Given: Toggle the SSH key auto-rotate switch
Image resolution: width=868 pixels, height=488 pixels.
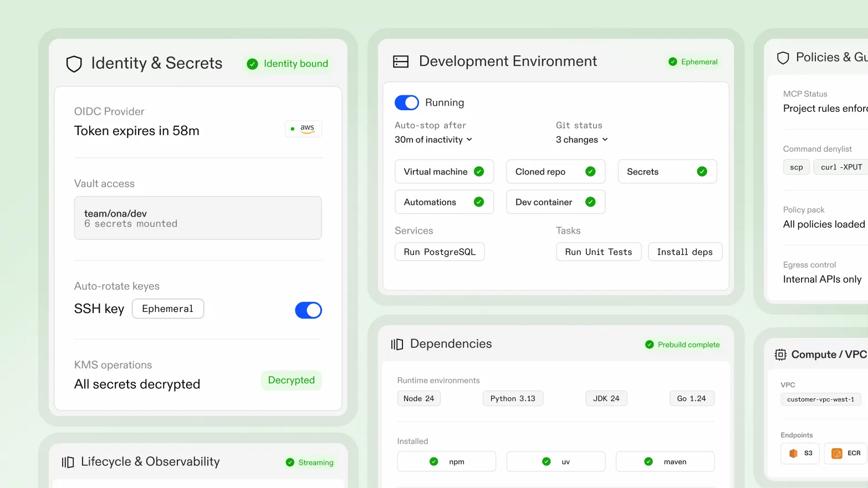Looking at the screenshot, I should (308, 310).
